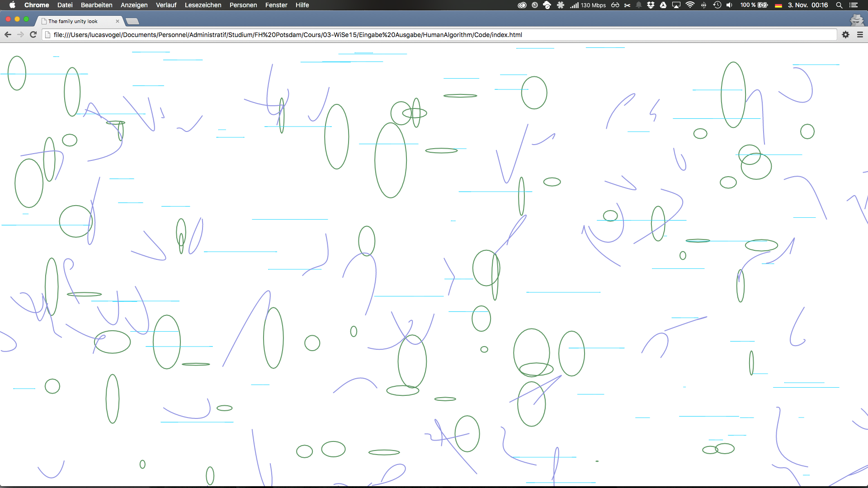Open the volume control menu
868x488 pixels.
[x=729, y=5]
